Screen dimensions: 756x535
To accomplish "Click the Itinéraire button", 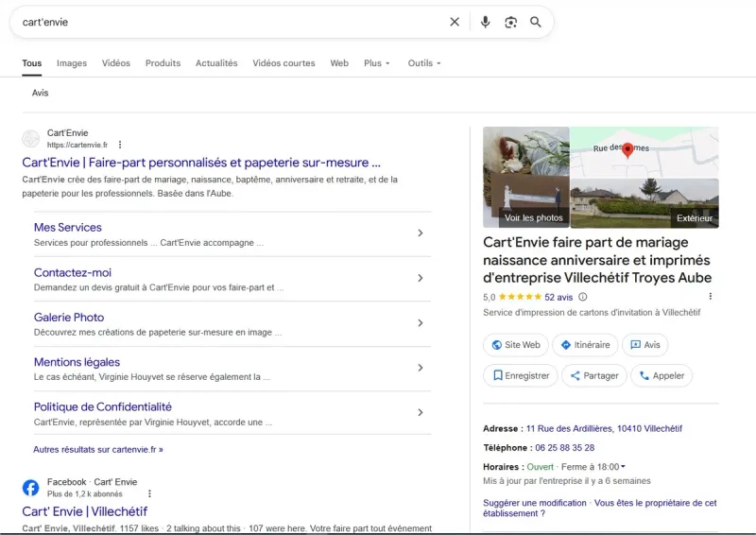I will pyautogui.click(x=585, y=345).
